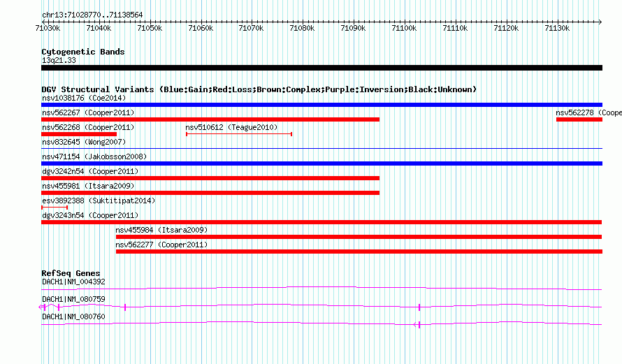Click the NM_080759 arrowhead at the track's left end
This screenshot has height=364, width=622.
[x=41, y=307]
